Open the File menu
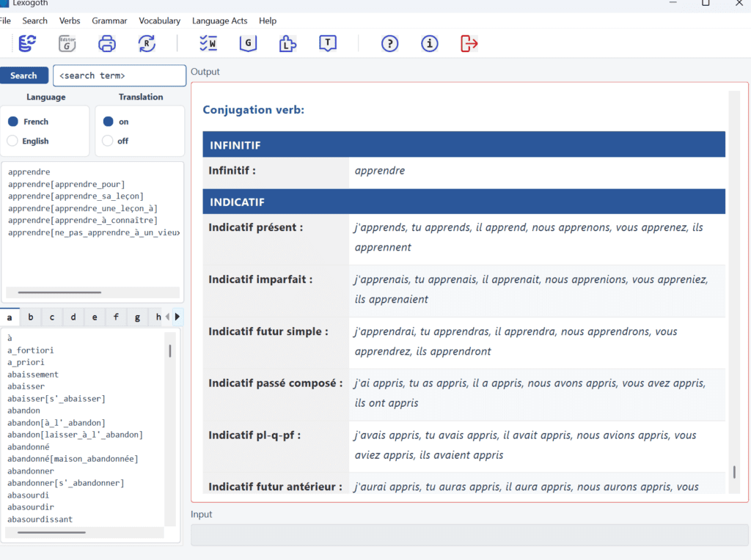751x560 pixels. coord(5,21)
